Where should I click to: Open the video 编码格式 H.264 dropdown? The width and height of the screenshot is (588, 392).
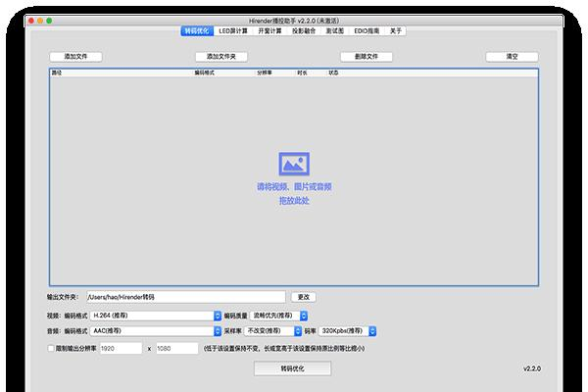point(156,316)
